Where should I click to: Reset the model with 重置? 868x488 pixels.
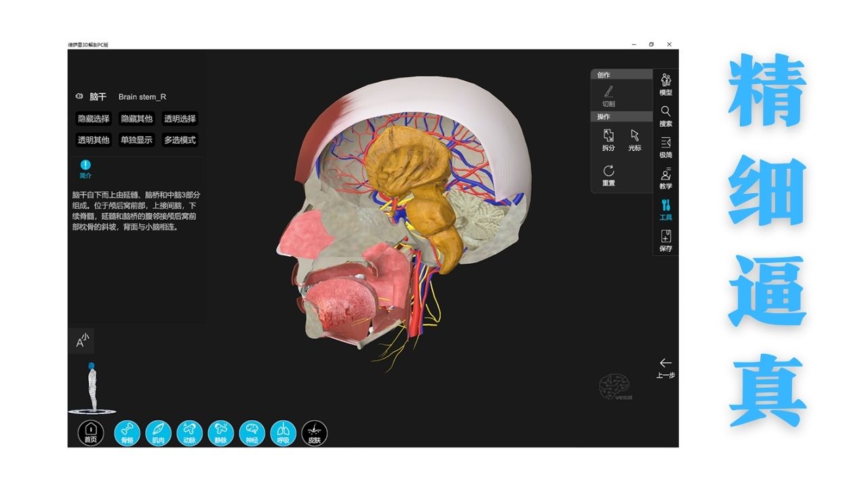[x=608, y=174]
